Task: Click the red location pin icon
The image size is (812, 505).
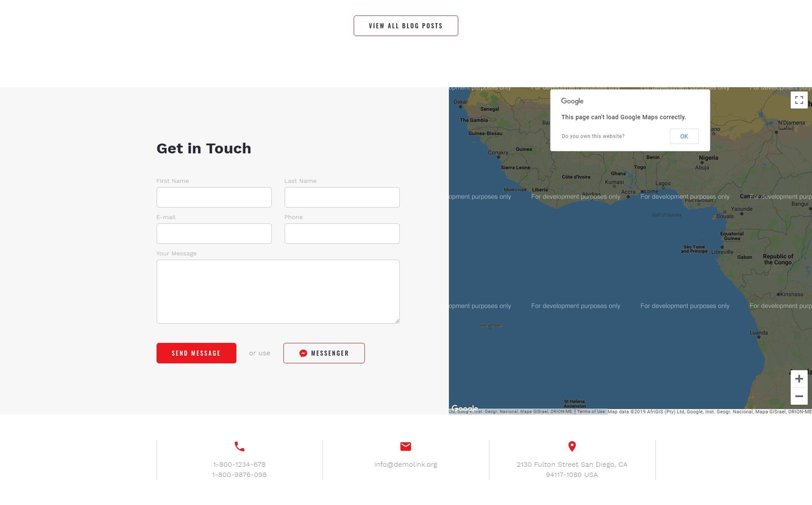Action: point(572,446)
